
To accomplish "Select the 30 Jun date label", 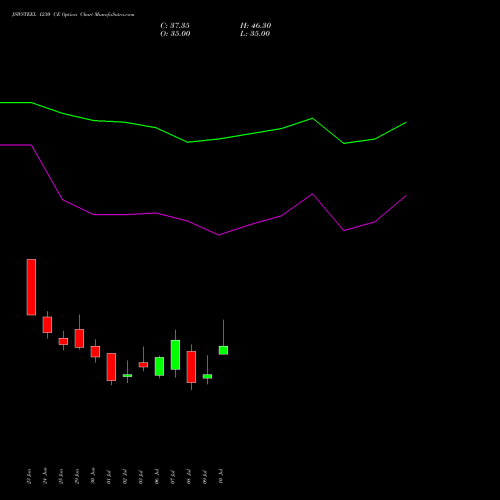I will click(x=93, y=476).
